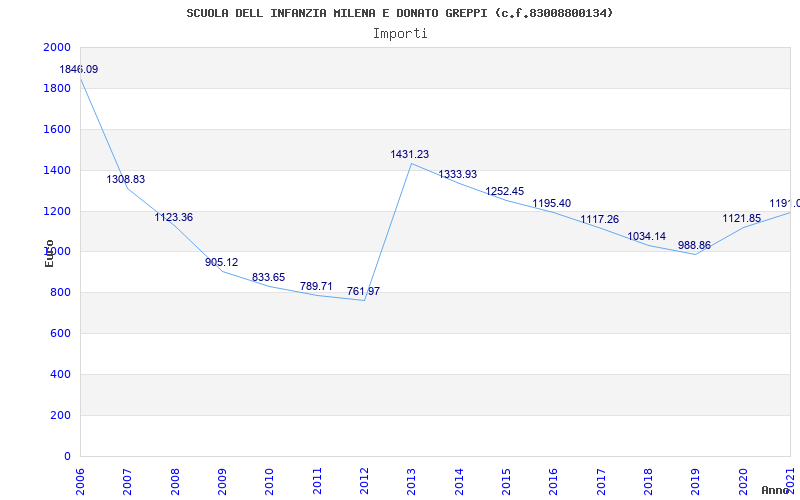Click the y-axis value 1400
800x500 pixels.
click(57, 170)
